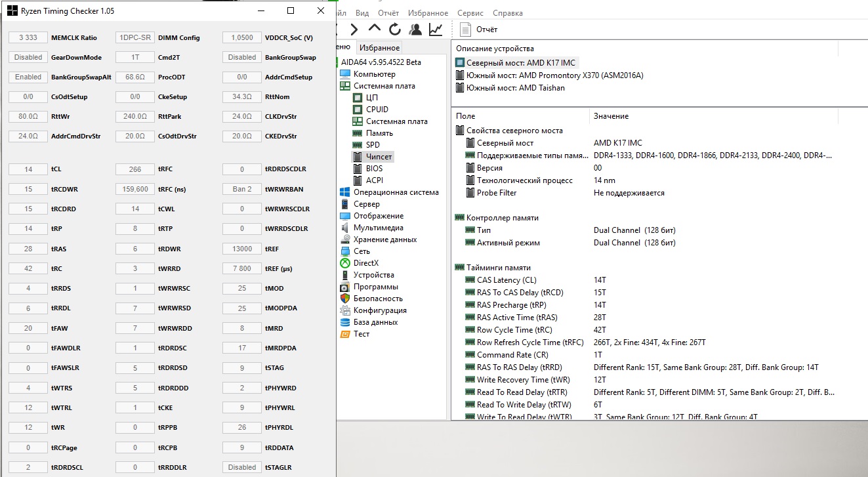Select SPD in the tree
This screenshot has width=868, height=477.
(373, 145)
